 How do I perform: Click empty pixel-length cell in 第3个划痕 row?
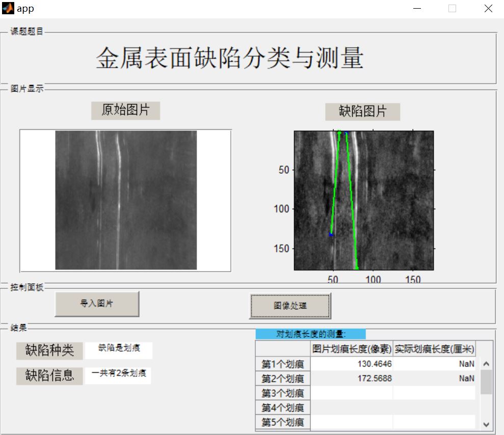pos(352,393)
